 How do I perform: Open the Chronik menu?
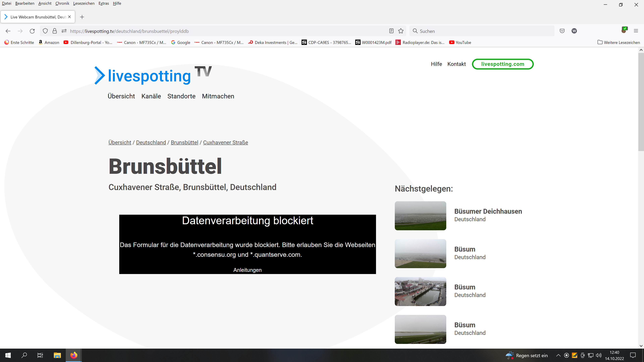62,3
